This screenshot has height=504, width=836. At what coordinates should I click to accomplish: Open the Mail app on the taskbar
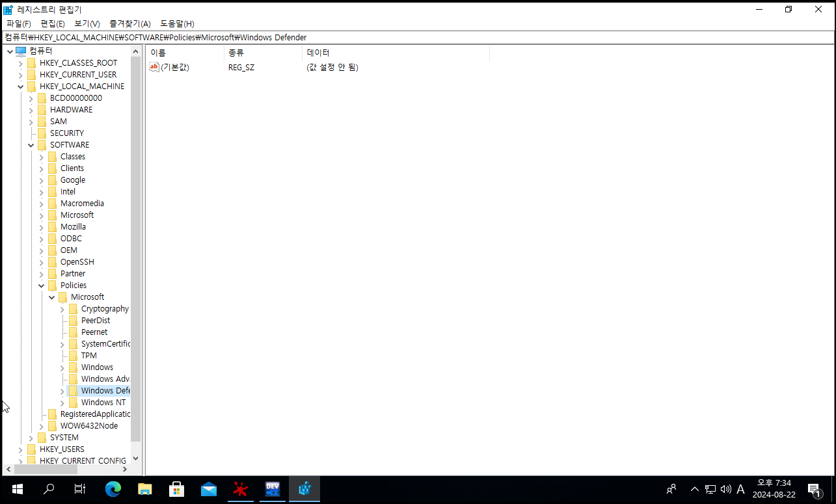tap(209, 489)
